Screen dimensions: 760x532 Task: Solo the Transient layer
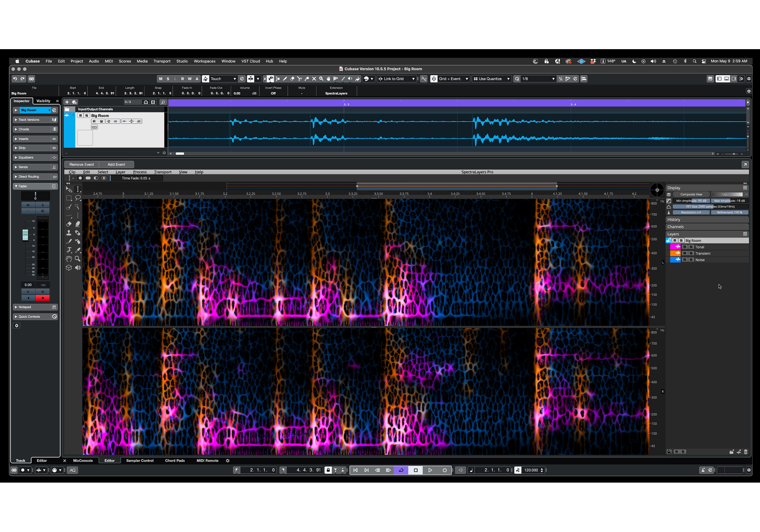pos(691,253)
